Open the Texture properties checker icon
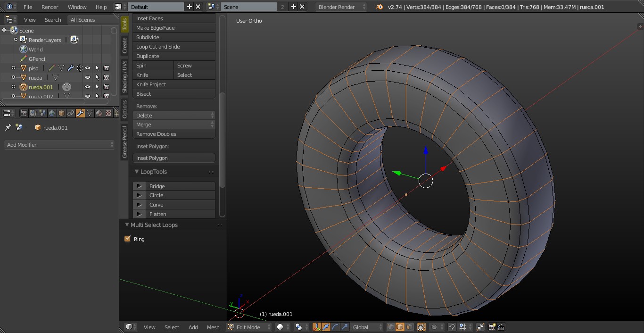This screenshot has width=644, height=333. pyautogui.click(x=108, y=113)
